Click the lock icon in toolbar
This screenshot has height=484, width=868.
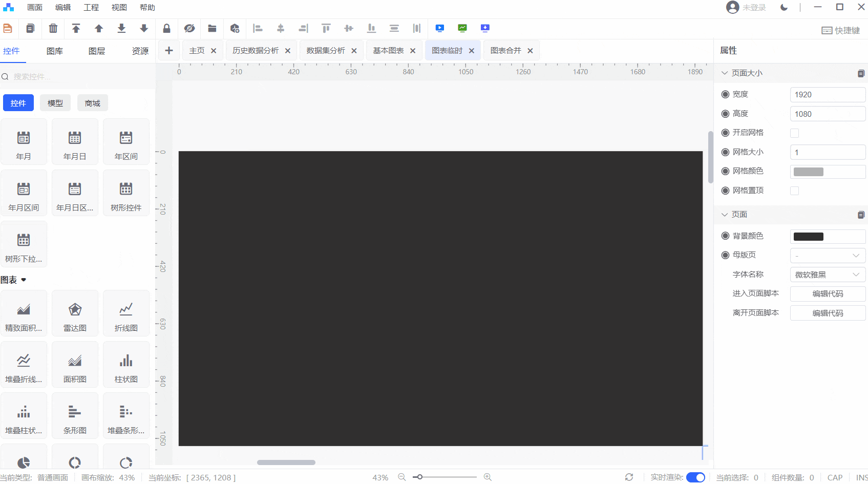(166, 29)
